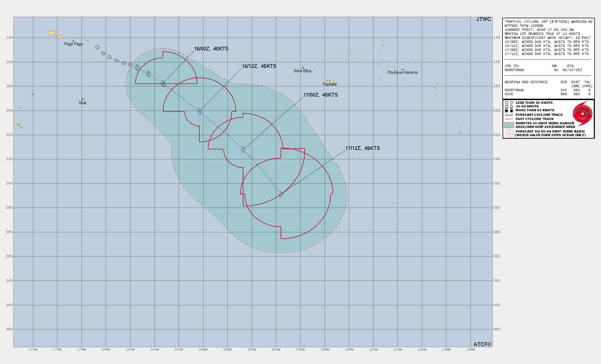Click the RAROTONGA row in bearing table
Viewport: 601px width, 364px height.
514,90
